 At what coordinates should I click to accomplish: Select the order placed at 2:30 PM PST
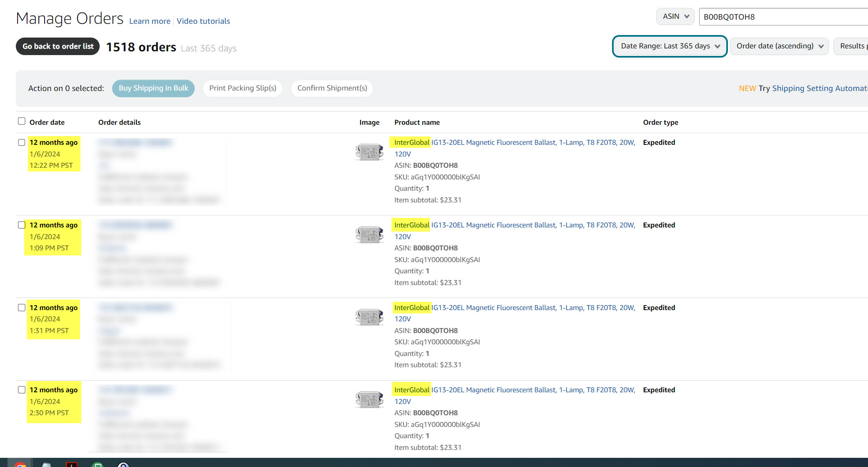coord(22,390)
